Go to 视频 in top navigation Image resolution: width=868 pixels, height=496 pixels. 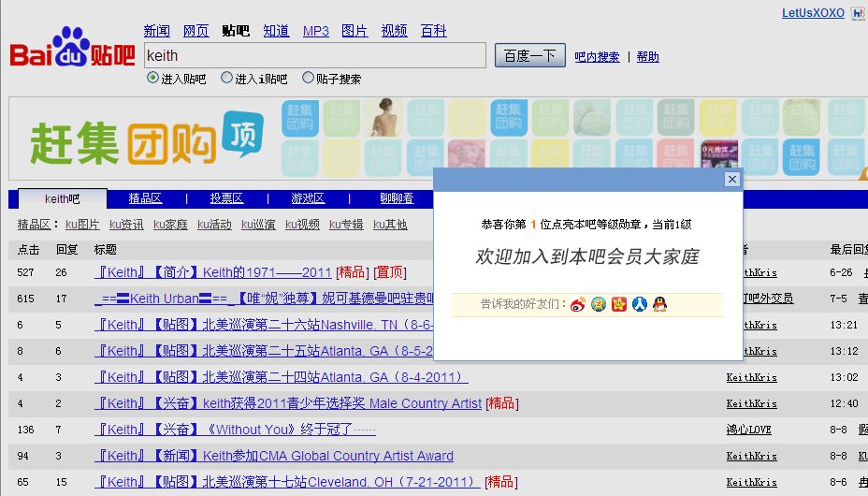tap(394, 31)
